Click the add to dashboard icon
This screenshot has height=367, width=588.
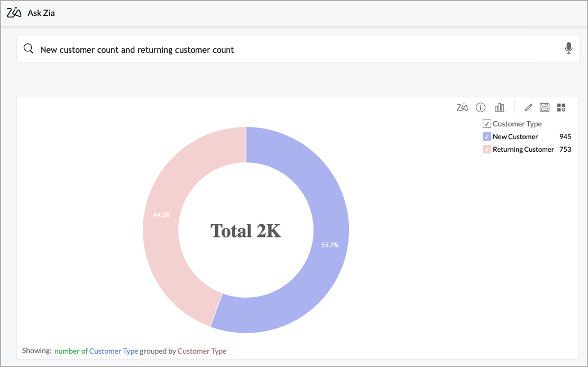(562, 107)
